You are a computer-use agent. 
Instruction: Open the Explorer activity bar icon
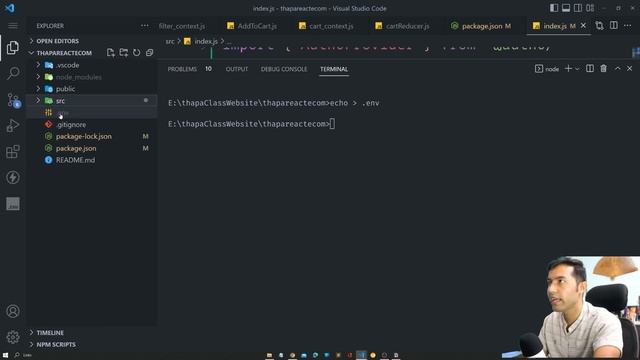tap(13, 48)
